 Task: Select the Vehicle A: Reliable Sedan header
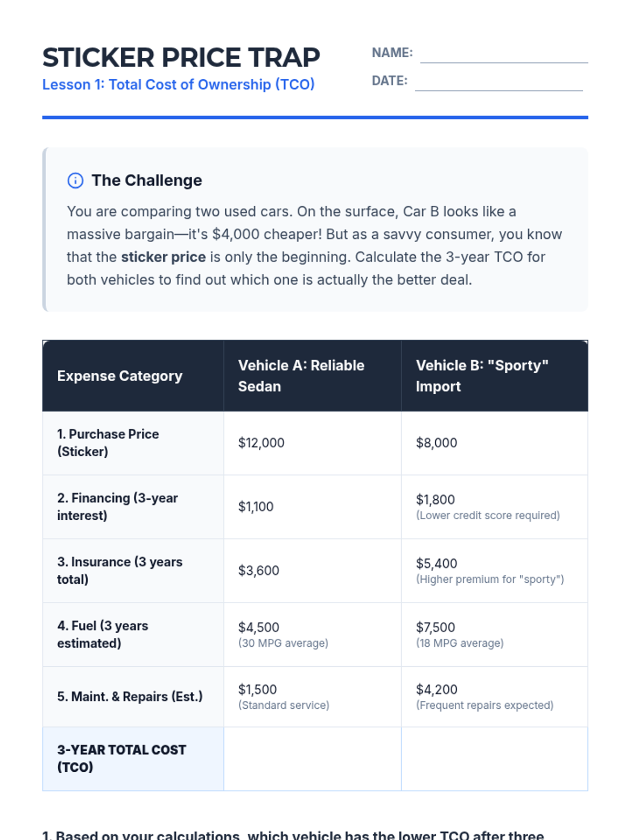[301, 376]
